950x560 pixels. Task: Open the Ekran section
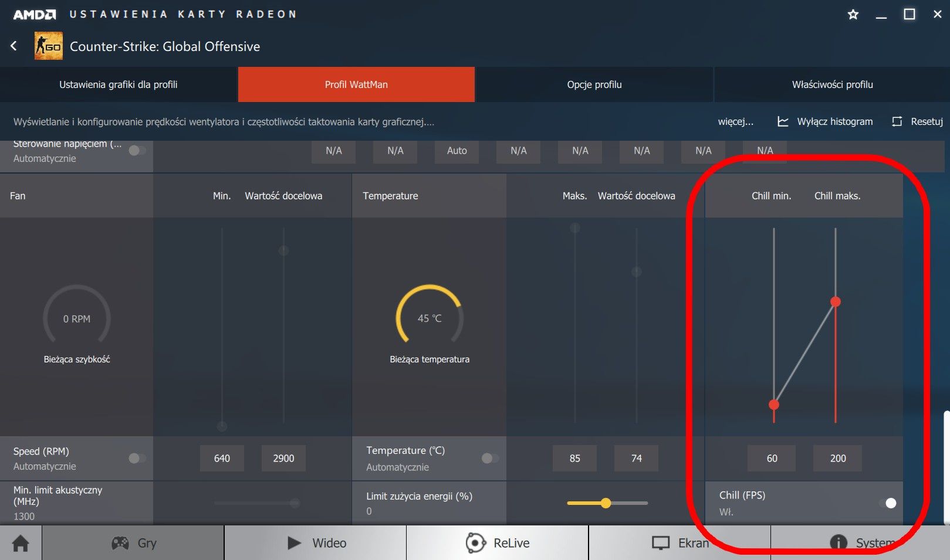(680, 543)
